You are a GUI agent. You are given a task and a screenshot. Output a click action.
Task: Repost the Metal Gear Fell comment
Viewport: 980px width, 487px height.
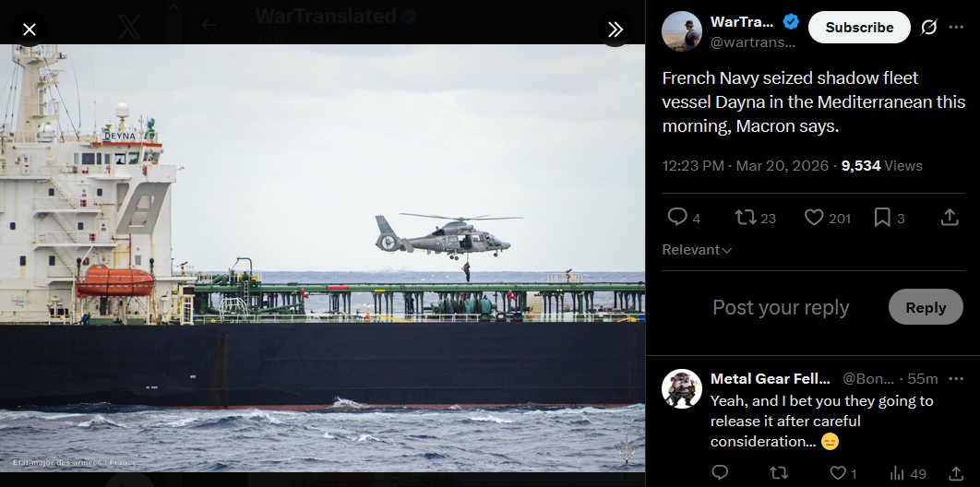[778, 472]
